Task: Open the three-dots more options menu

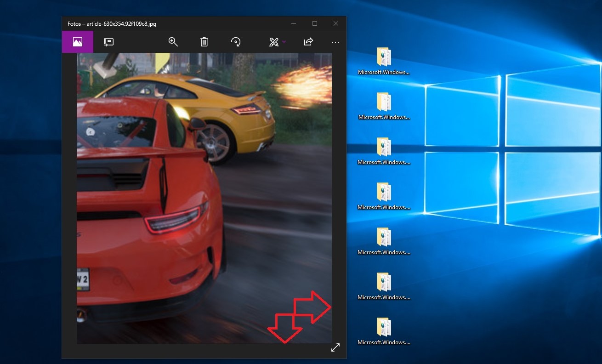Action: point(335,42)
